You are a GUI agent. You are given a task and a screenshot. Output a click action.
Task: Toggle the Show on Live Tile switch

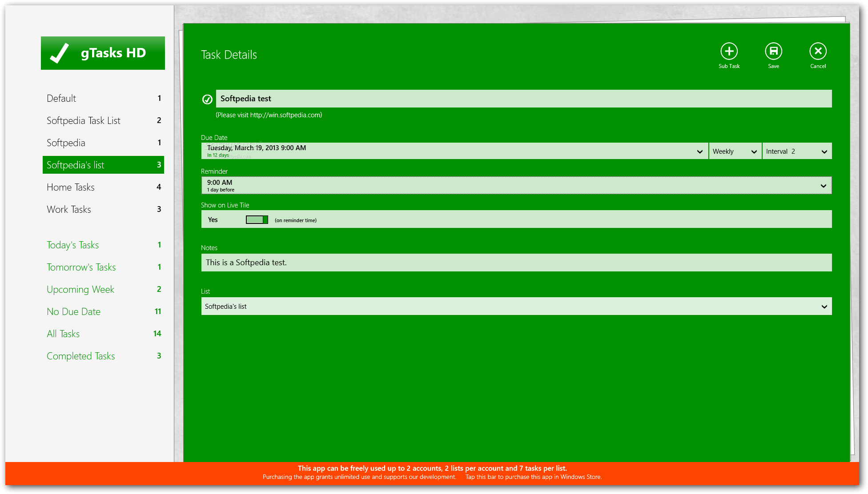coord(257,219)
